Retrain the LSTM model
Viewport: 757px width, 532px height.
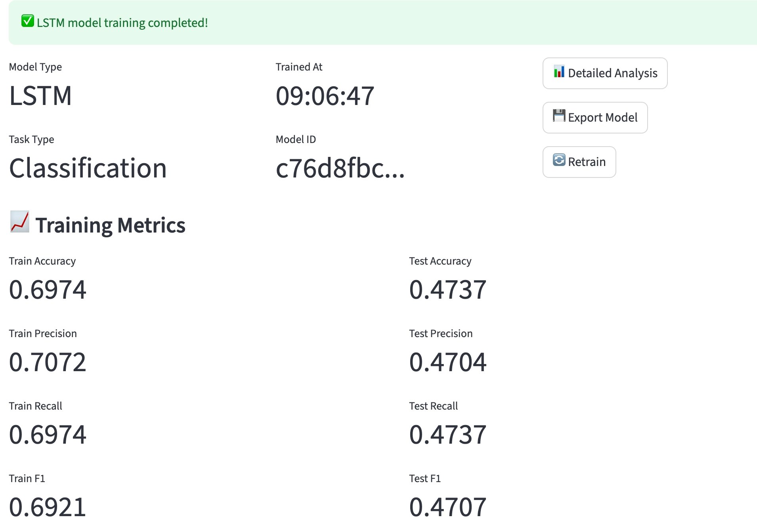point(579,162)
